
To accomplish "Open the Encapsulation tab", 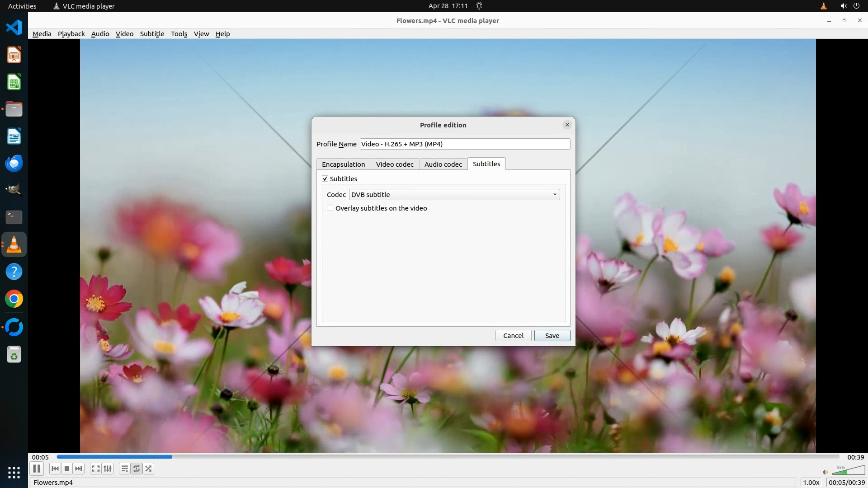I will click(x=343, y=164).
